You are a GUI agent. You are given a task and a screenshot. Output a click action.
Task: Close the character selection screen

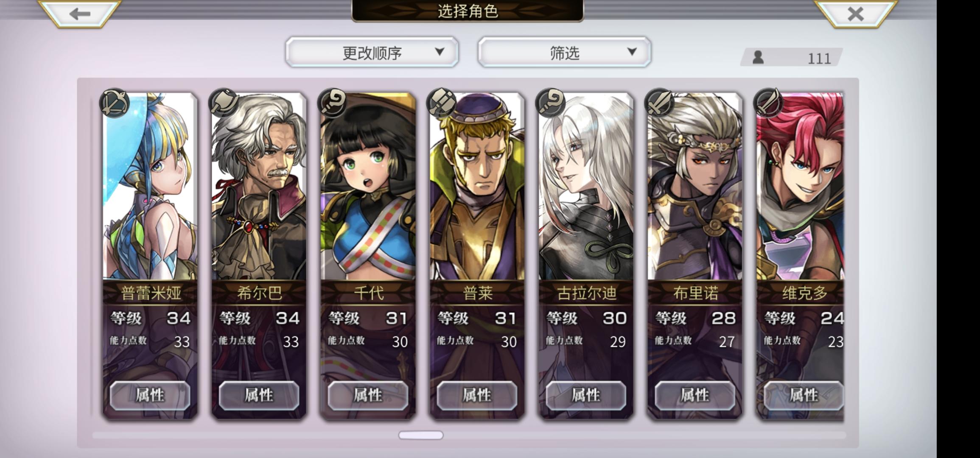855,14
